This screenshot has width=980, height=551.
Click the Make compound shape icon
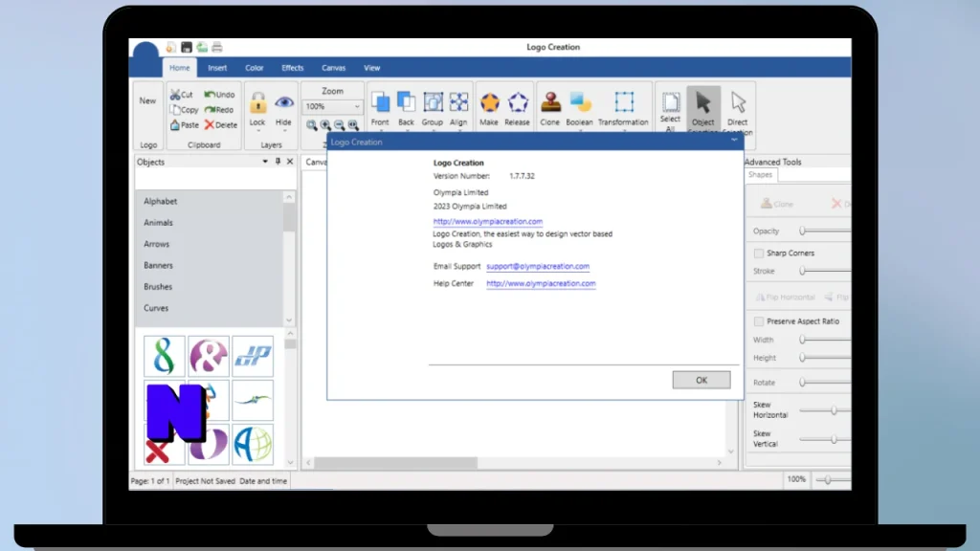pos(489,109)
